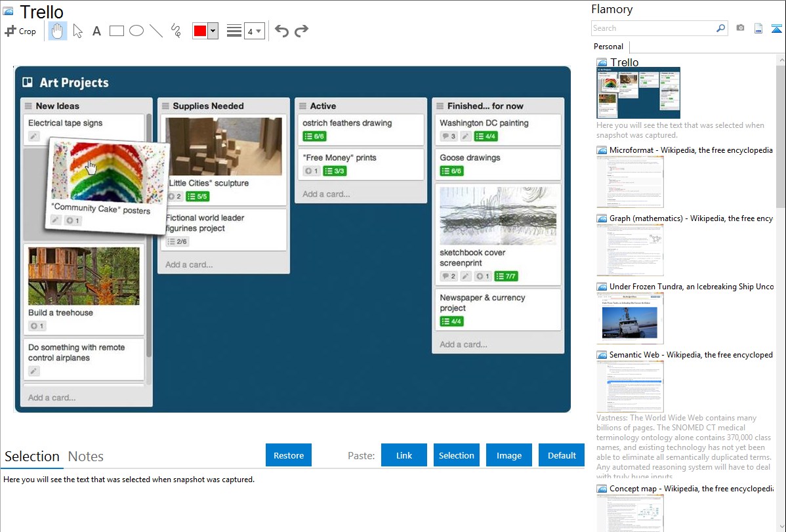Click the Image paste button
The image size is (786, 532).
click(508, 455)
